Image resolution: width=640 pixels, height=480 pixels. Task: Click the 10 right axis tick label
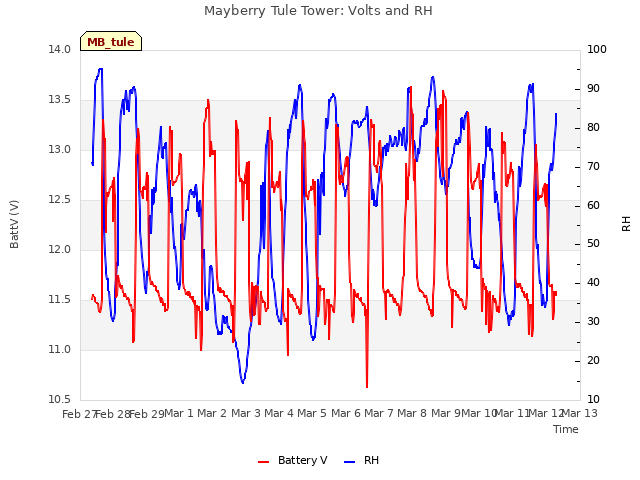593,400
